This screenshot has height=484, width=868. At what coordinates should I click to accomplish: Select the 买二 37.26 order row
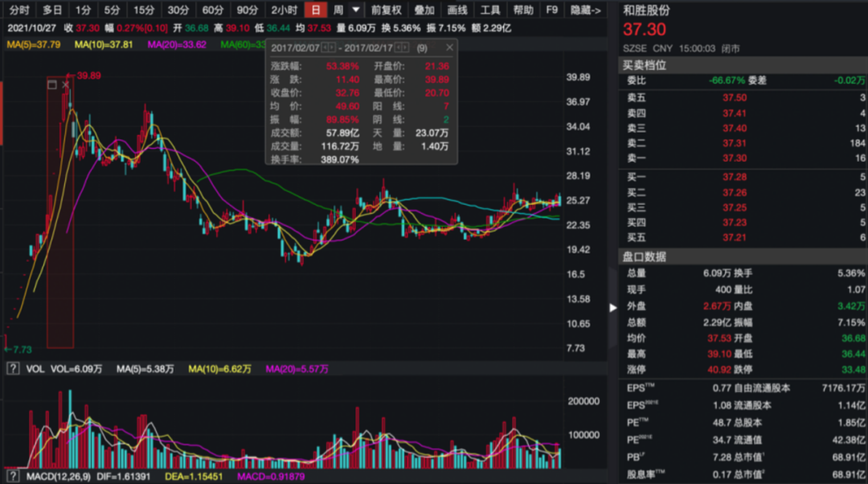pos(743,192)
